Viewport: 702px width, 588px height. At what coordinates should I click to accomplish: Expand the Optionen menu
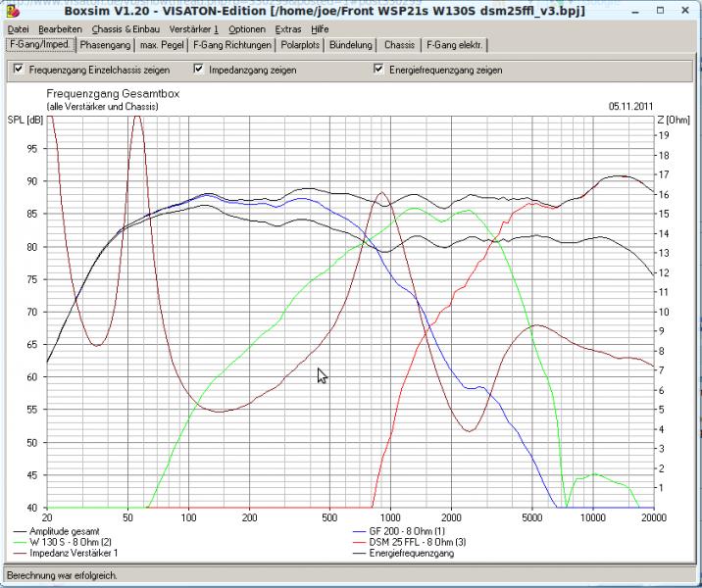tap(247, 29)
